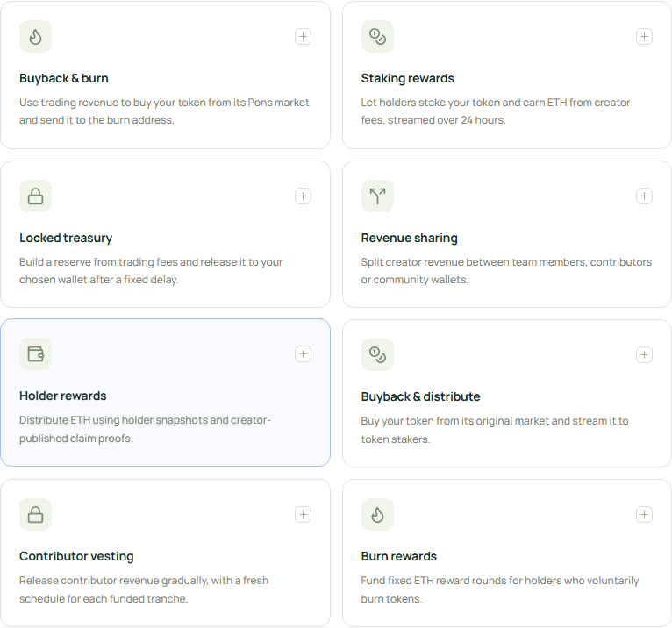Add the Staking rewards module with plus

click(x=644, y=37)
